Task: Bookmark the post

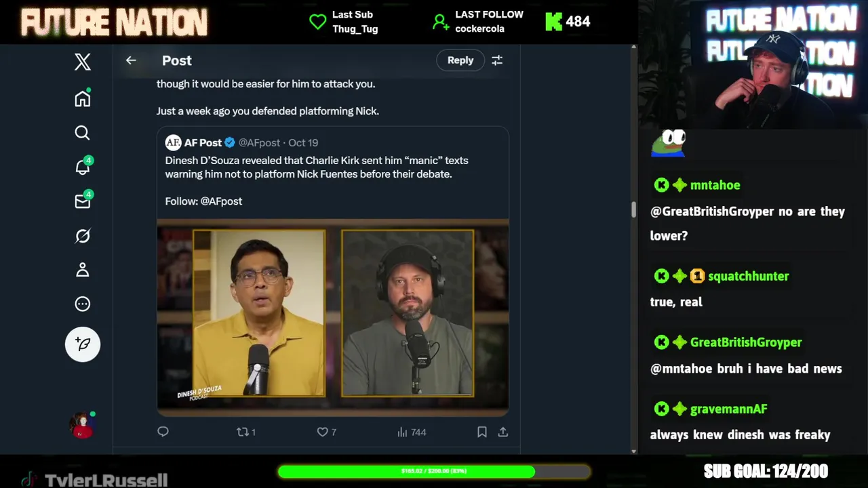Action: click(481, 432)
